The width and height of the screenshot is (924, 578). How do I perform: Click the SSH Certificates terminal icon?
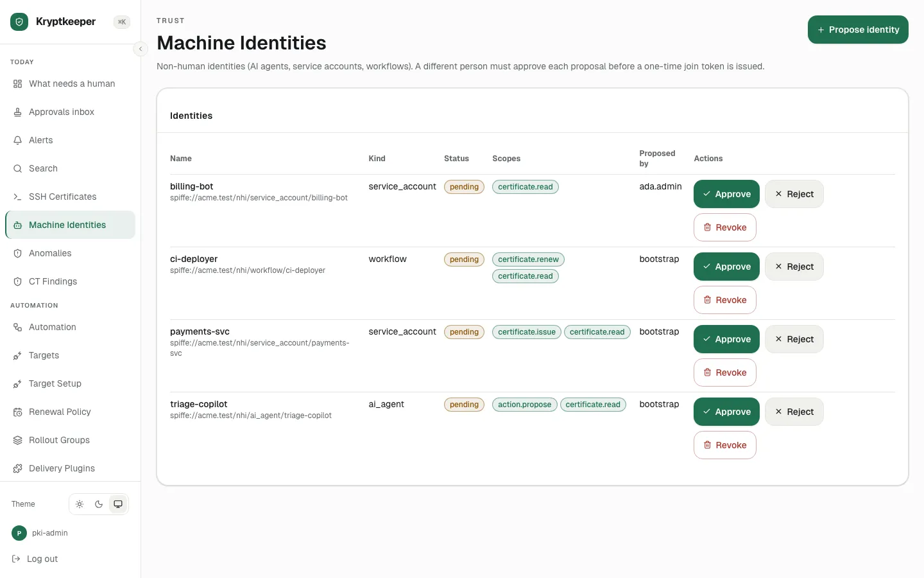coord(18,197)
